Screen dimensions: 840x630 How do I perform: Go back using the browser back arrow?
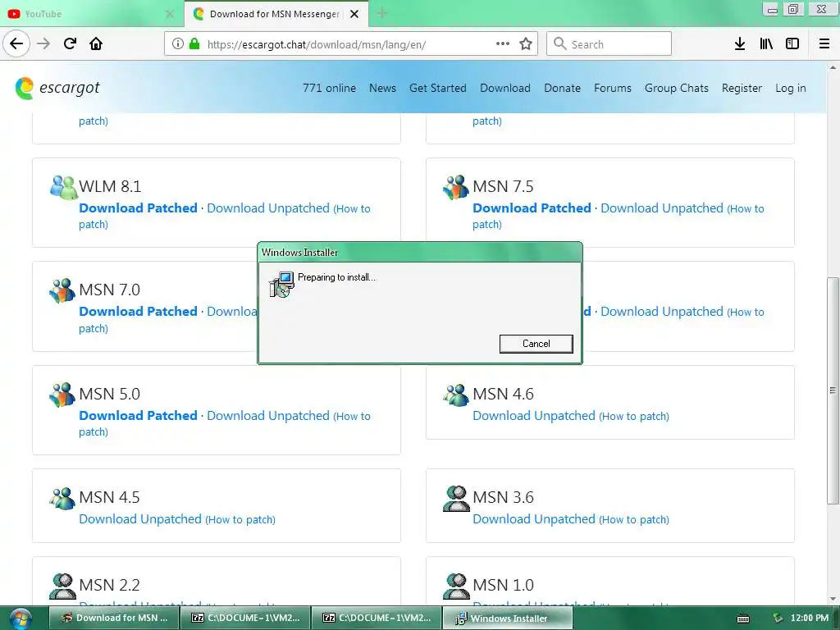point(16,43)
